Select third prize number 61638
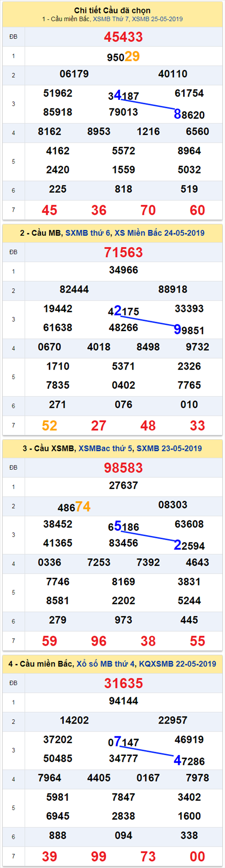The image size is (225, 868). [58, 328]
